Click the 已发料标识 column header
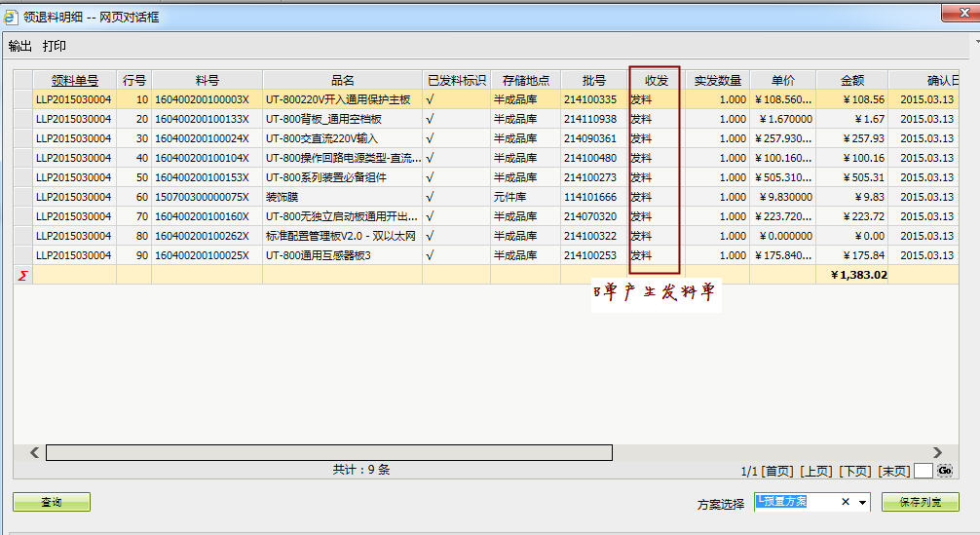The width and height of the screenshot is (980, 535). [456, 81]
